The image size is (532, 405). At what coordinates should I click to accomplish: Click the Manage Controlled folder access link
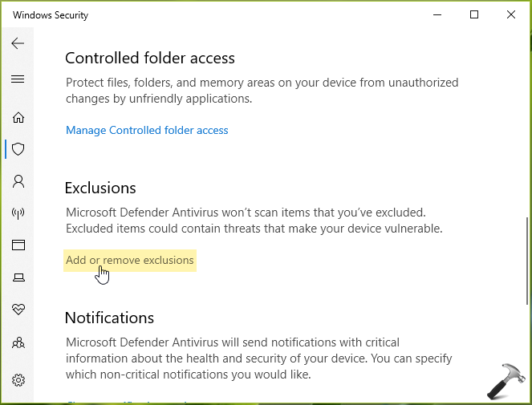147,130
